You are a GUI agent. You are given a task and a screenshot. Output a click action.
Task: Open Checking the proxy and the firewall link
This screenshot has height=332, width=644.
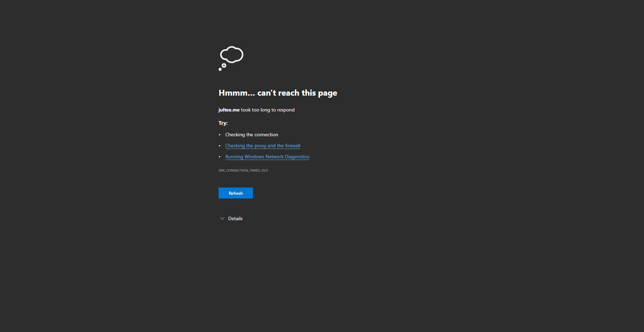coord(263,146)
